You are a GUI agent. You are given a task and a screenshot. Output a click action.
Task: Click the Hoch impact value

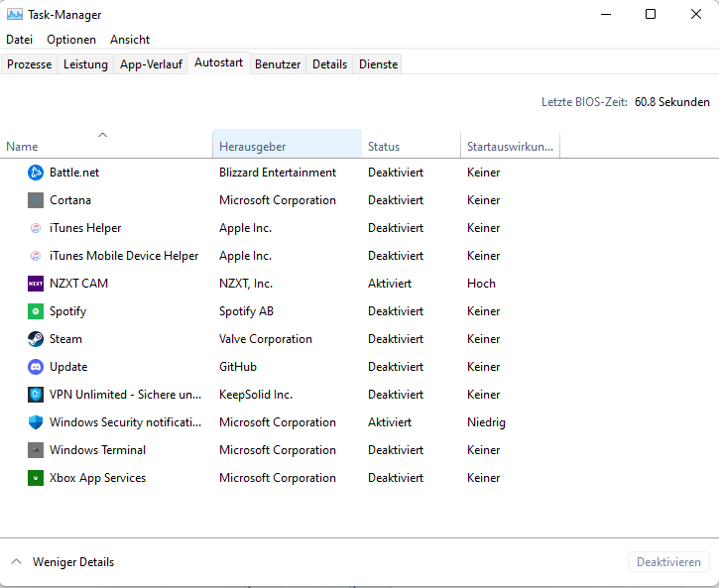(481, 284)
